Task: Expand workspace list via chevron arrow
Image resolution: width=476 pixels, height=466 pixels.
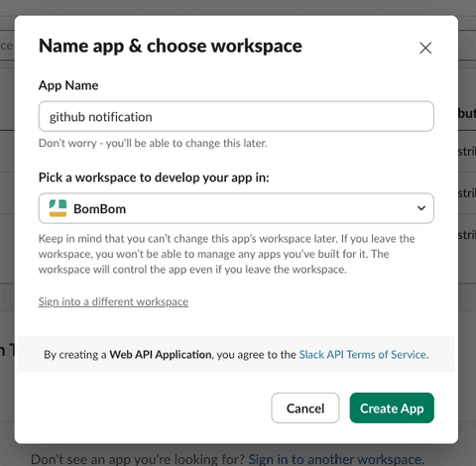Action: [421, 208]
